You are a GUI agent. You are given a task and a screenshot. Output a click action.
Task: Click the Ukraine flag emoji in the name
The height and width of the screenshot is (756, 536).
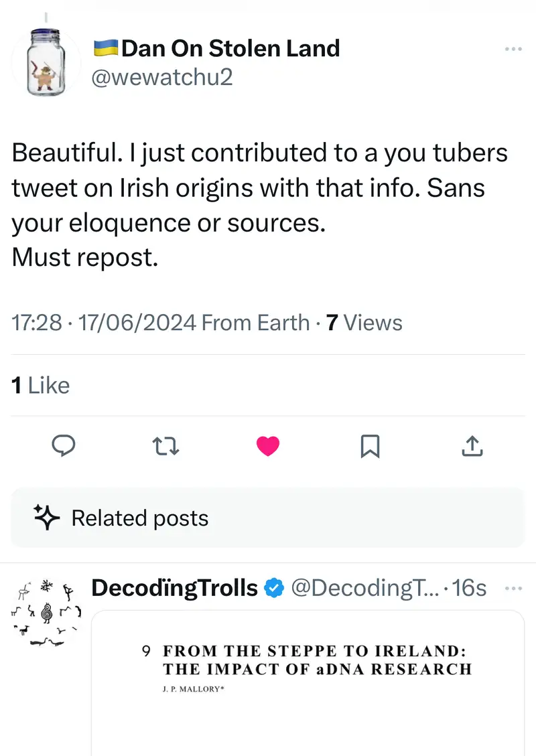[x=106, y=48]
